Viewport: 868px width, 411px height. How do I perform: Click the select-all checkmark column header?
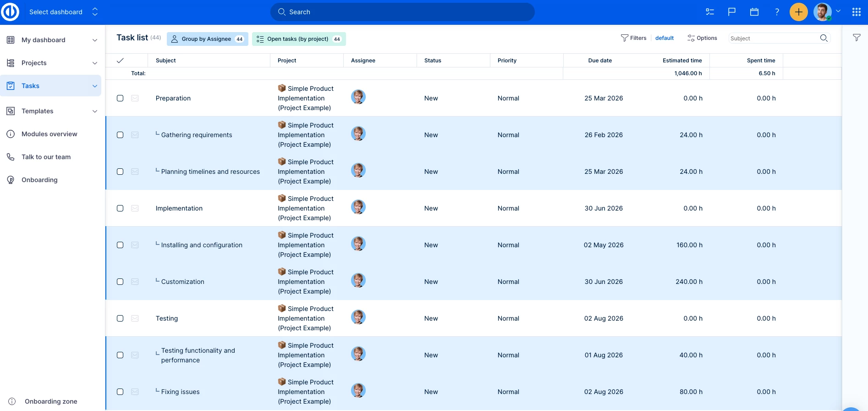point(120,61)
